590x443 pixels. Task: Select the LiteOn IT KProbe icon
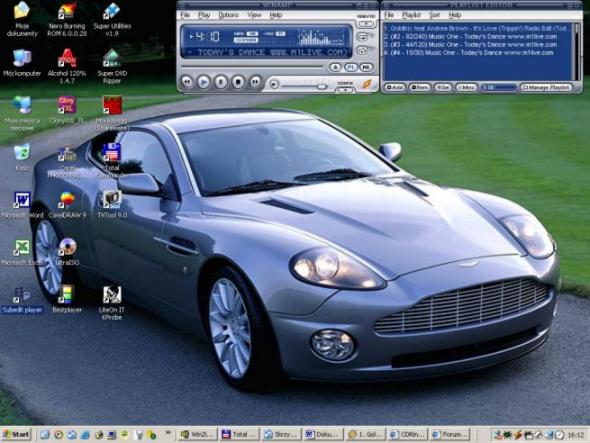pyautogui.click(x=112, y=303)
